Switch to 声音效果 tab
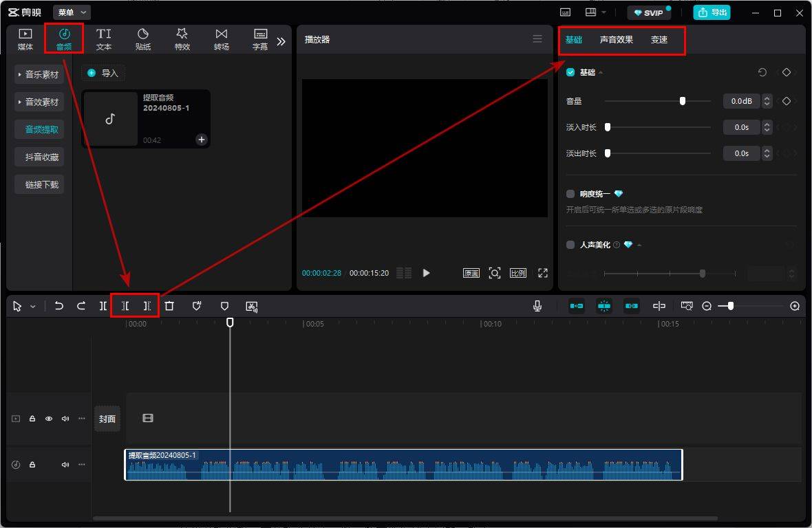812x528 pixels. [x=617, y=40]
